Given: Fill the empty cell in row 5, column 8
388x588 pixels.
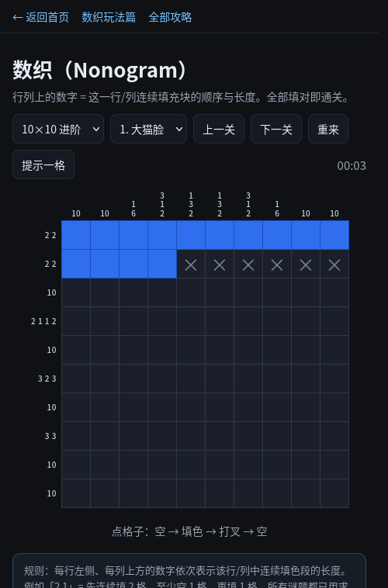Looking at the screenshot, I should (x=277, y=350).
